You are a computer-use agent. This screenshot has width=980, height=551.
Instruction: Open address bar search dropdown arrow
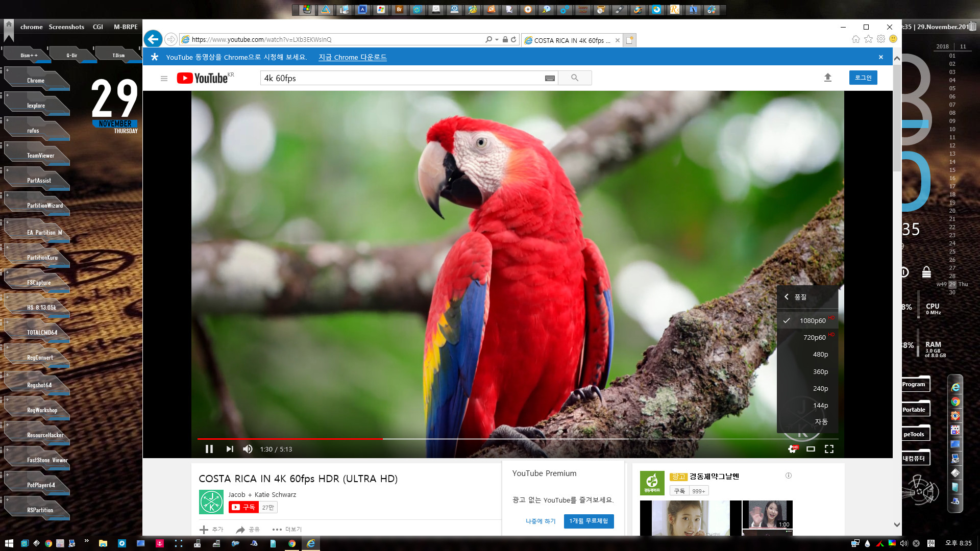[x=497, y=39]
